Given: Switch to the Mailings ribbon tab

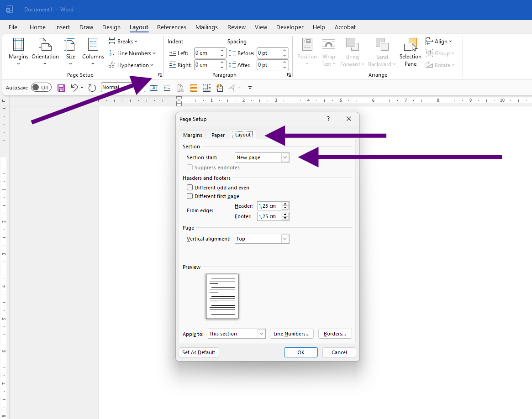Looking at the screenshot, I should click(206, 27).
